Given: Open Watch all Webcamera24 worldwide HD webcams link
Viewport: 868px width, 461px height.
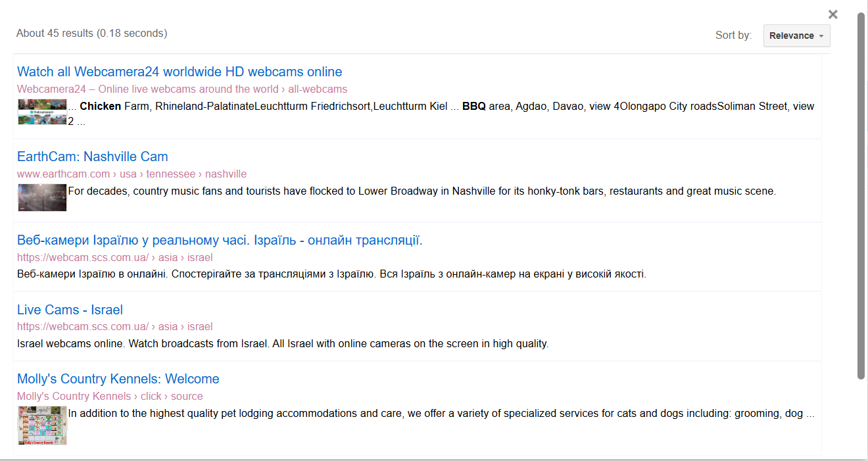Looking at the screenshot, I should click(x=180, y=72).
